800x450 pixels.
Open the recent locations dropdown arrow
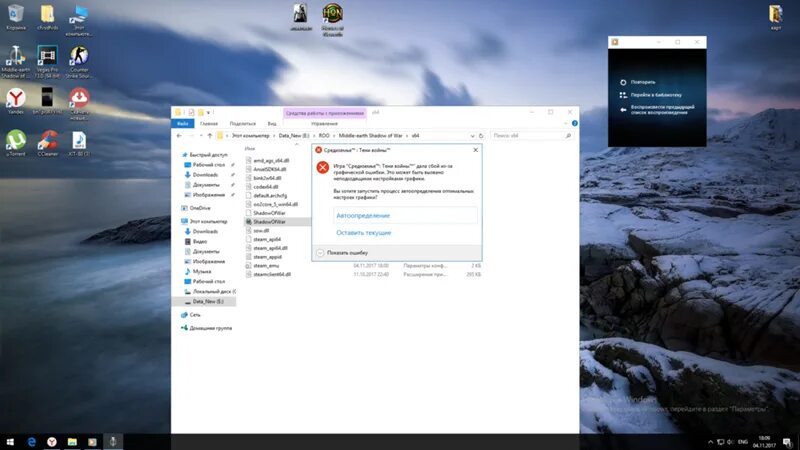click(201, 136)
